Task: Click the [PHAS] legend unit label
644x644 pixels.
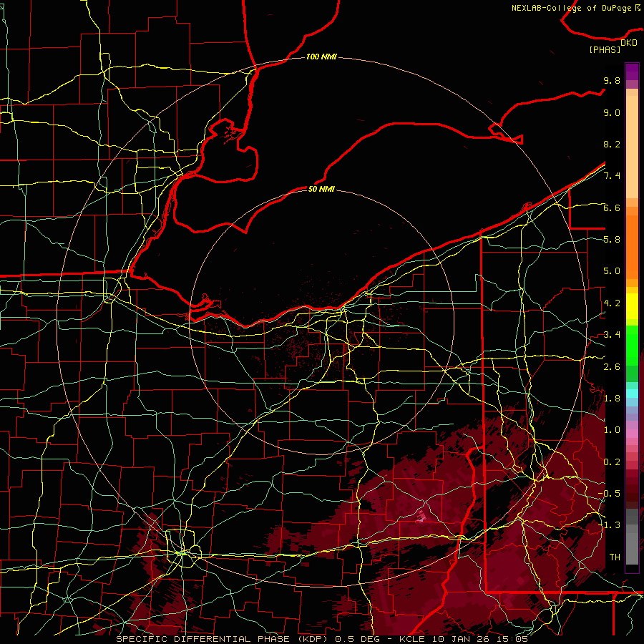Action: point(605,49)
